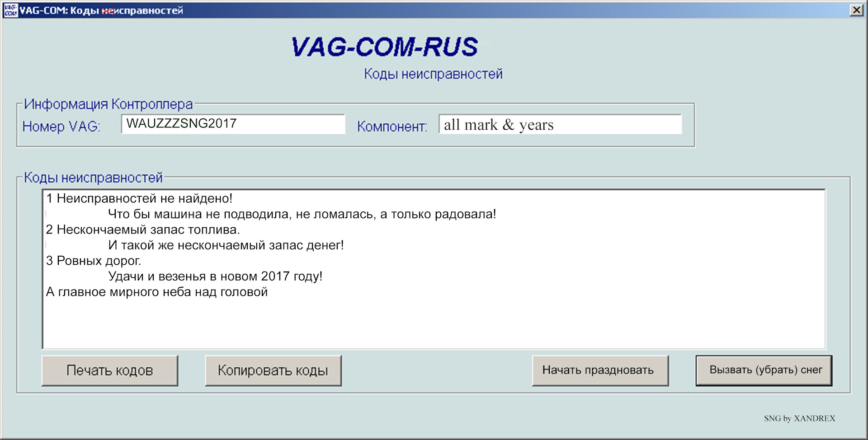The image size is (868, 440).
Task: Click the Копировать коды button
Action: [273, 370]
